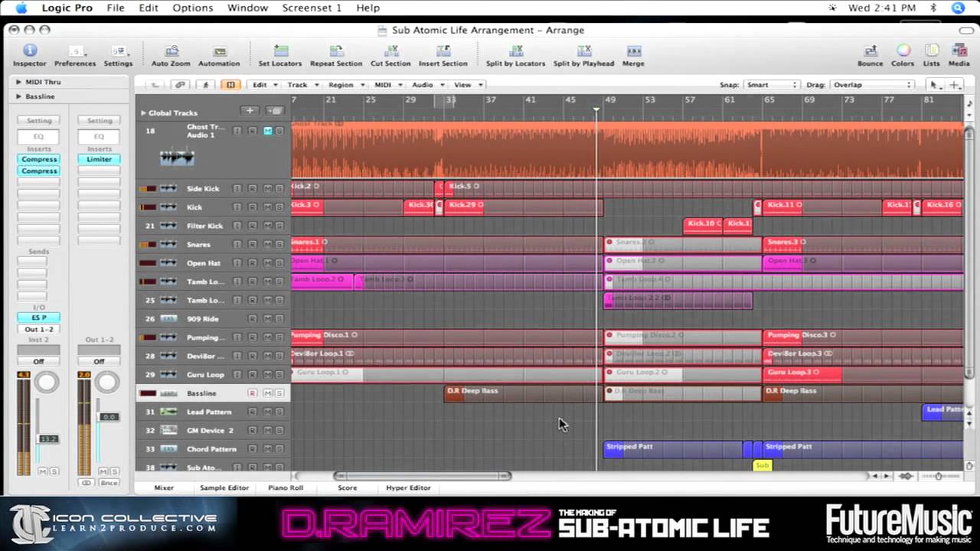Click the Split by Locators icon
980x551 pixels.
(515, 51)
